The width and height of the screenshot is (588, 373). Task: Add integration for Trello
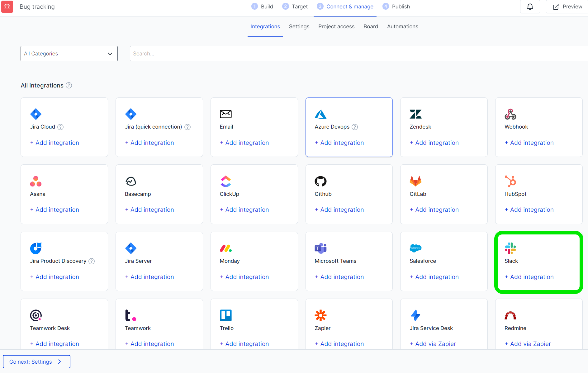(x=244, y=344)
